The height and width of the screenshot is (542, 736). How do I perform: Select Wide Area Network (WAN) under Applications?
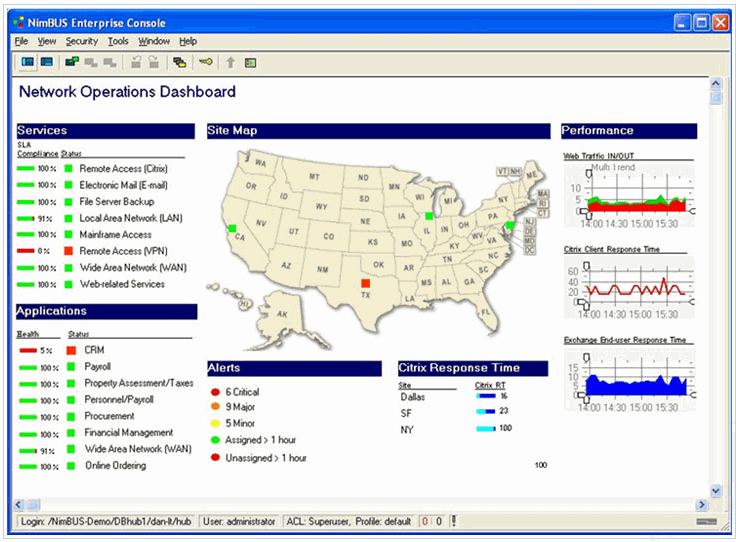click(x=138, y=449)
